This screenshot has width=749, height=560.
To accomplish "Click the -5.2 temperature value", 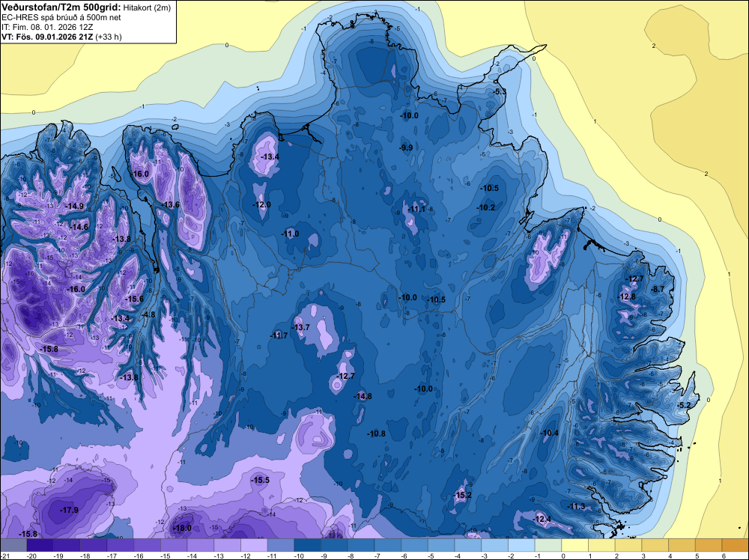I will [x=684, y=405].
